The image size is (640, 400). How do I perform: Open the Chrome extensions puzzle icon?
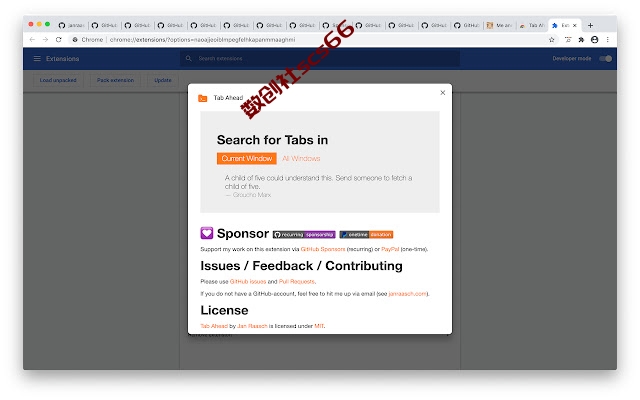click(581, 40)
